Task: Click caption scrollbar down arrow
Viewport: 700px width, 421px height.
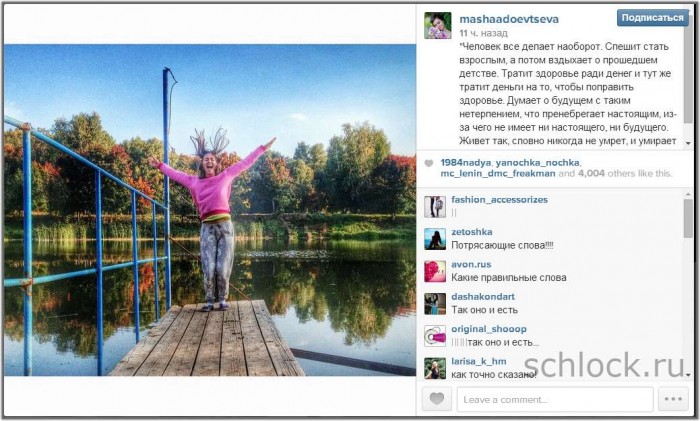Action: click(688, 143)
